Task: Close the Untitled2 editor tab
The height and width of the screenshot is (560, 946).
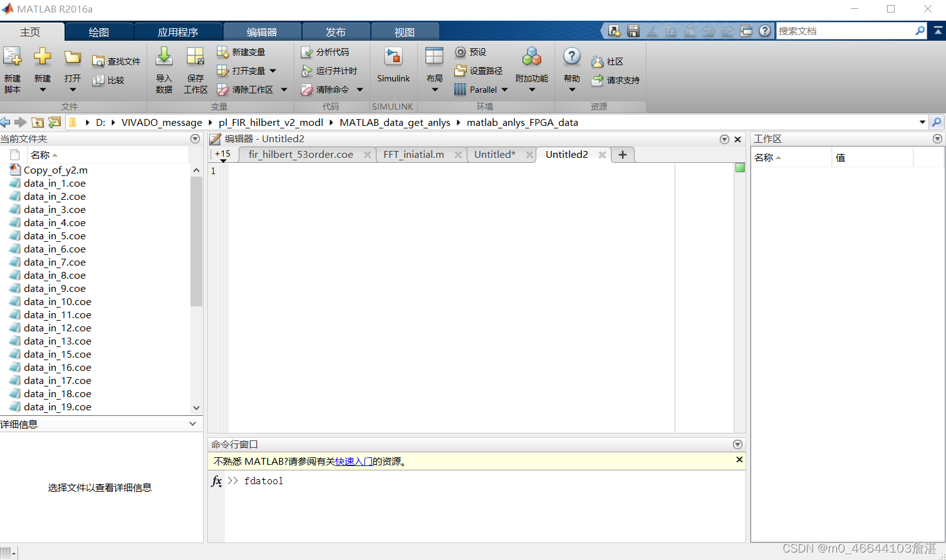Action: (x=602, y=155)
